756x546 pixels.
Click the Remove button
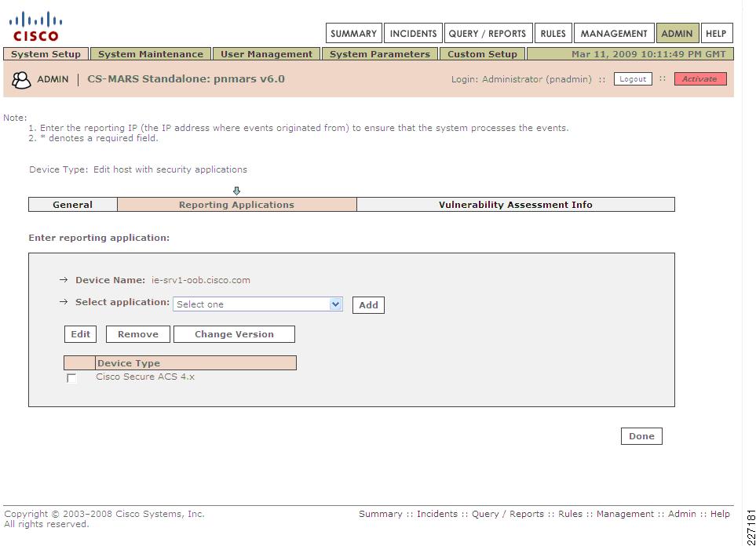pos(138,334)
